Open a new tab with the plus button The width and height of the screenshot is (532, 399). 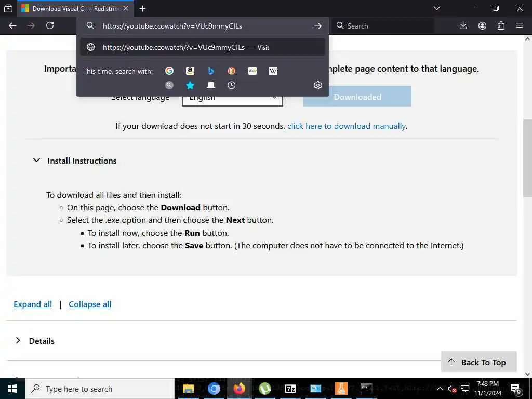click(142, 9)
